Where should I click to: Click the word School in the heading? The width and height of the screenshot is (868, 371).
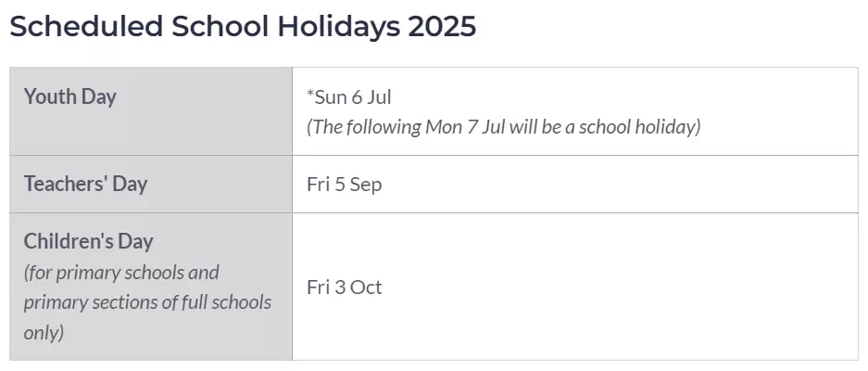click(220, 27)
